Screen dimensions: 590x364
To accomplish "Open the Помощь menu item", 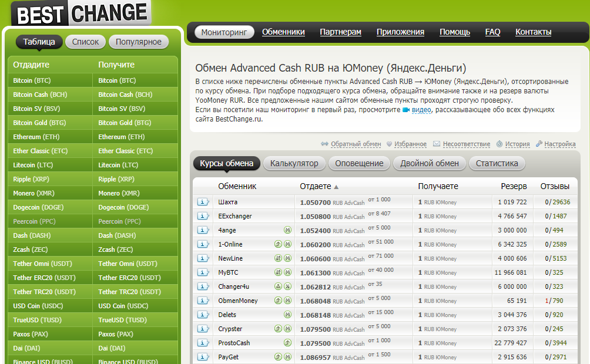I will [x=454, y=32].
